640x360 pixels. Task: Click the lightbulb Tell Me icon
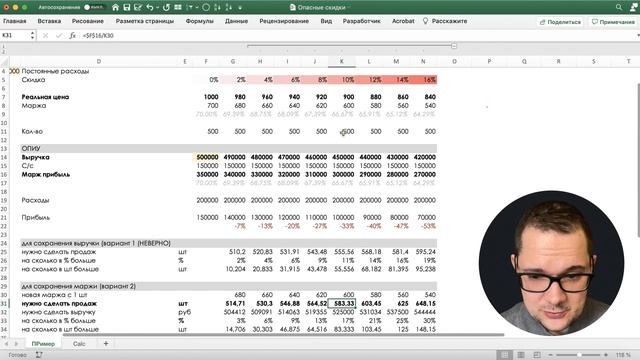425,21
